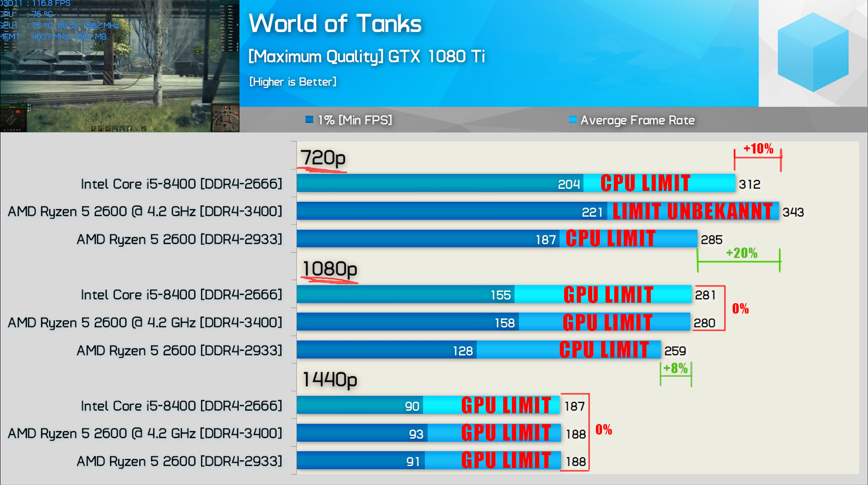Click the +8% green bracket annotation
The width and height of the screenshot is (868, 485).
tap(675, 369)
